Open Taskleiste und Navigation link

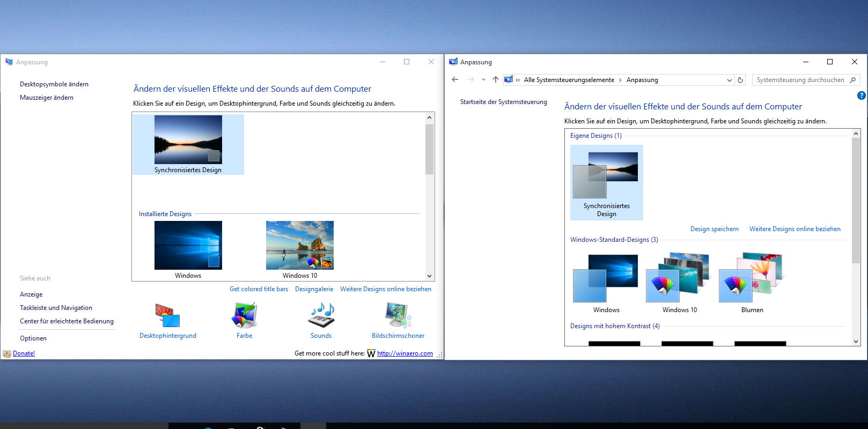[x=56, y=308]
